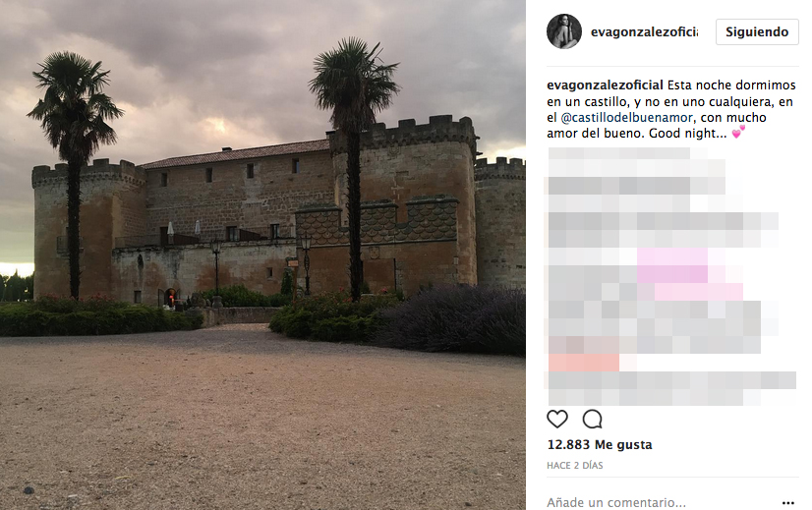
Task: Open comments via the speech bubble icon
Action: click(593, 419)
